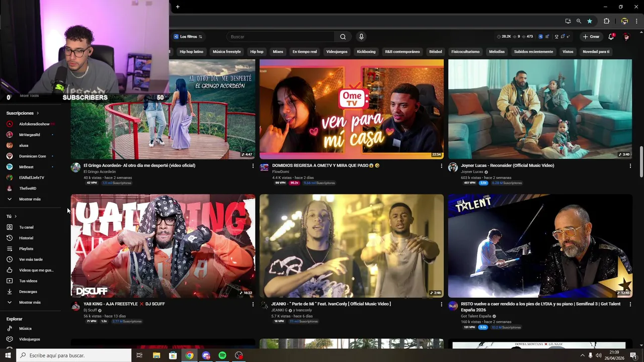Open the notifications bell

(x=611, y=37)
